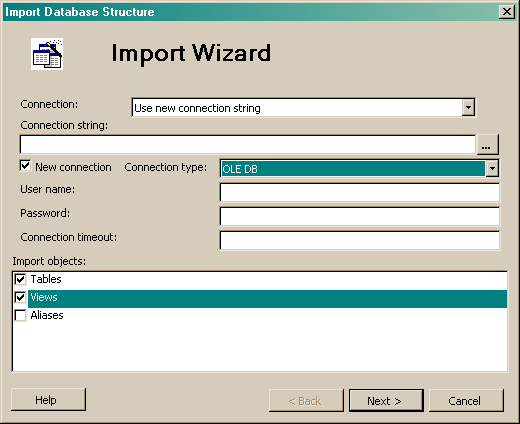
Task: Focus the Password input field
Action: click(x=360, y=216)
